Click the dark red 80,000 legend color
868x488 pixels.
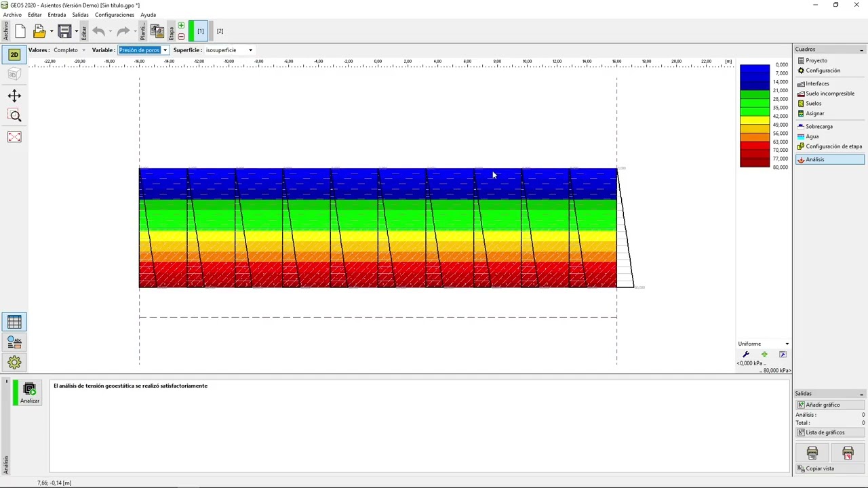point(755,163)
